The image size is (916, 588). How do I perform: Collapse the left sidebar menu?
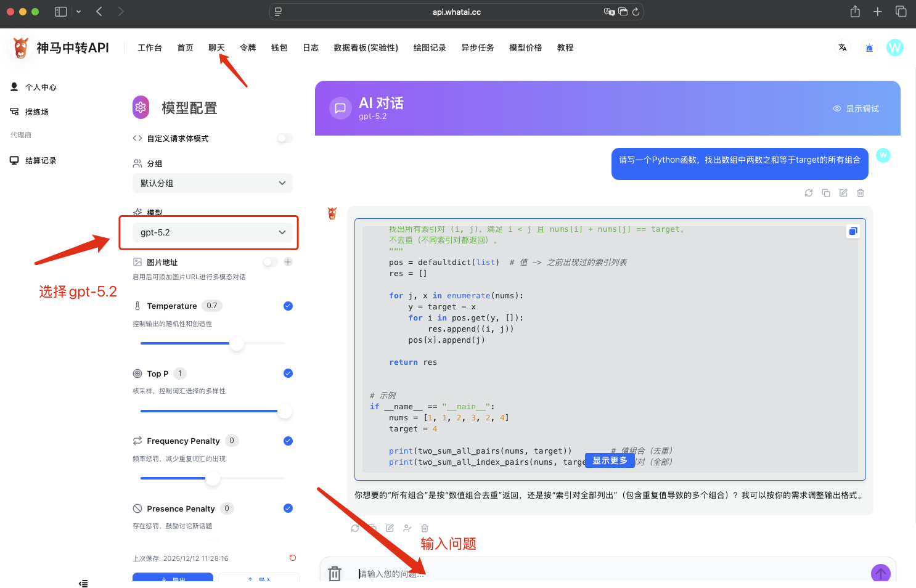click(x=83, y=583)
